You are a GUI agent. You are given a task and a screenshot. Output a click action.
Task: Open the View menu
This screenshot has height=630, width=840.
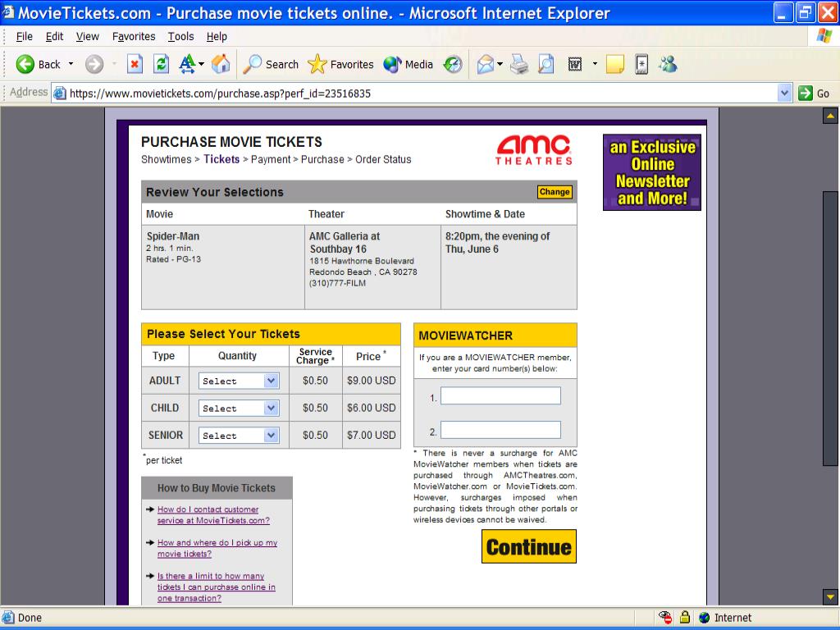click(87, 36)
